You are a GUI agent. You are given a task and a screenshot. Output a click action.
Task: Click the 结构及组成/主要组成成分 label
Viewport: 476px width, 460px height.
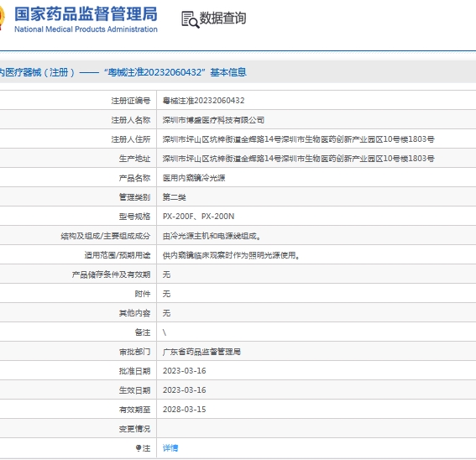click(105, 236)
